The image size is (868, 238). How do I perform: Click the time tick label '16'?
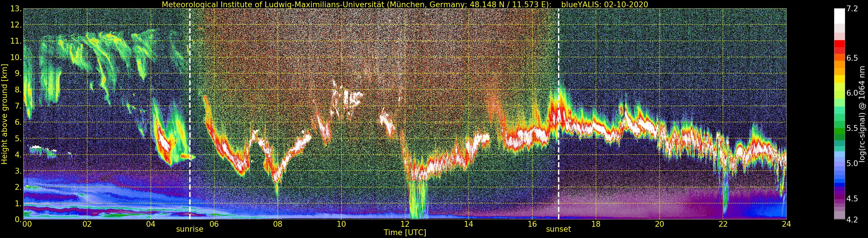(x=532, y=224)
